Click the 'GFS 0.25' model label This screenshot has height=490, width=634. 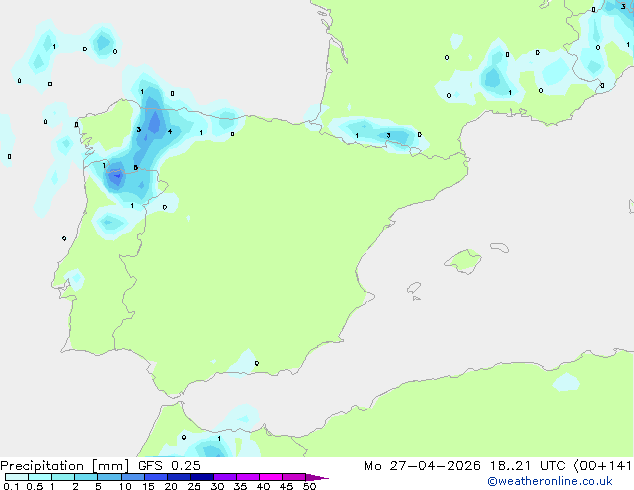169,466
